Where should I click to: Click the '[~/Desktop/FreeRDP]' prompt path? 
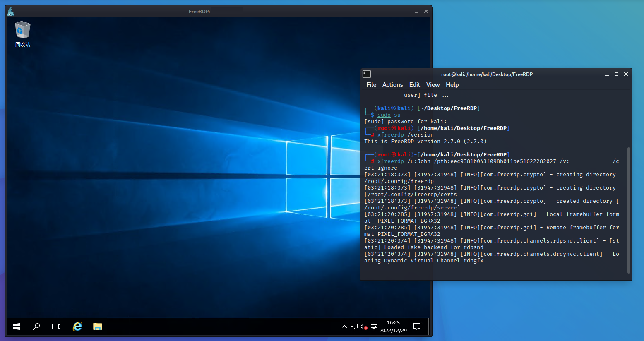tap(449, 108)
